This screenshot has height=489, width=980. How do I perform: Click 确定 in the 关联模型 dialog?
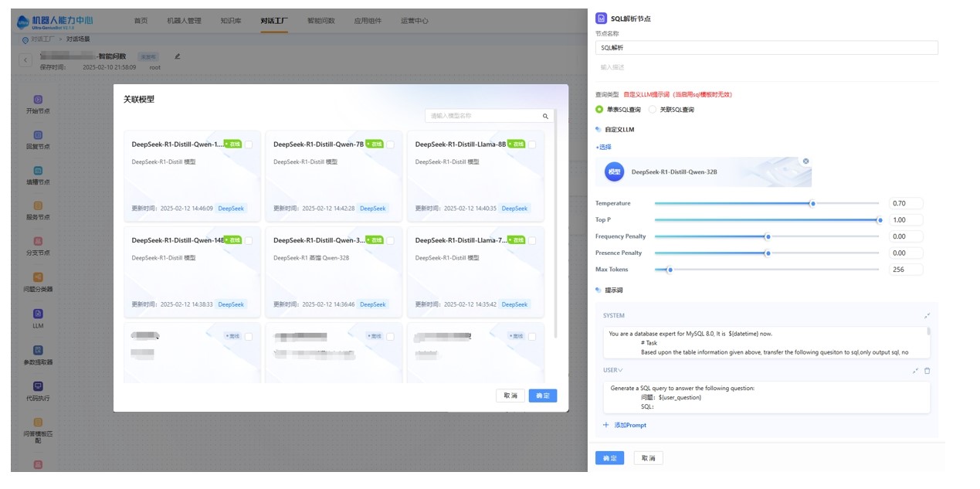pos(543,396)
